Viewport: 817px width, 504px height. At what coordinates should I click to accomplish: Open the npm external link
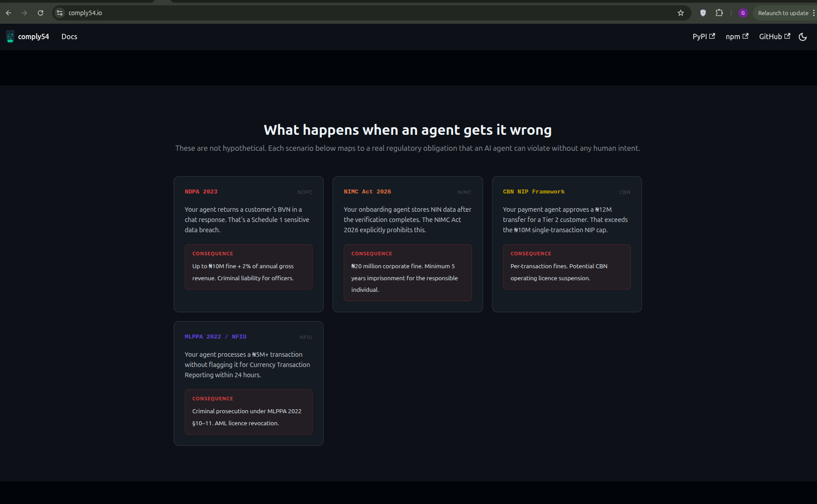point(737,36)
